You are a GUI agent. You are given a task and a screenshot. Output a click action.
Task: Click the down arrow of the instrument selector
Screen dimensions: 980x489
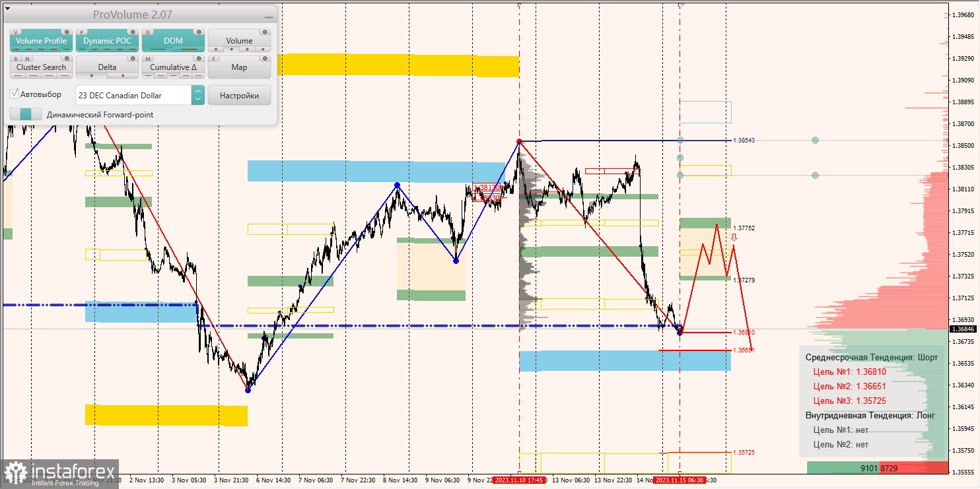coord(198,99)
